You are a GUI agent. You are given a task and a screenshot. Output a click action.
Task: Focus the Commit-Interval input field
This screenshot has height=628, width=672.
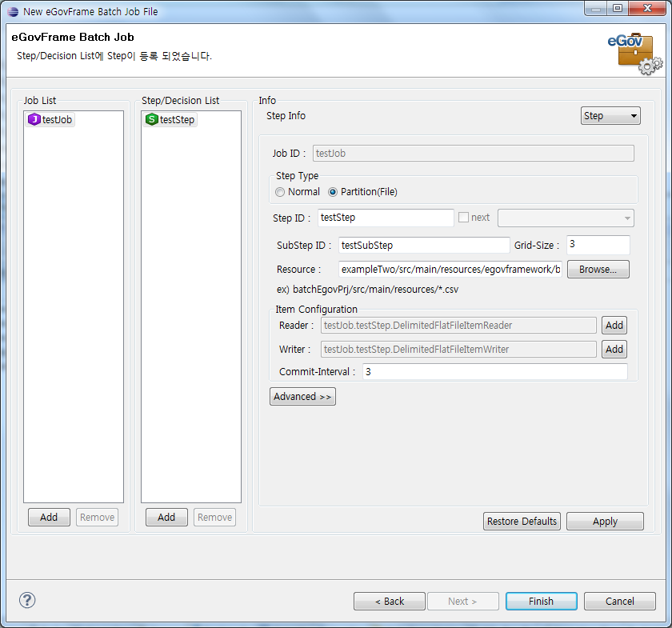[x=495, y=372]
